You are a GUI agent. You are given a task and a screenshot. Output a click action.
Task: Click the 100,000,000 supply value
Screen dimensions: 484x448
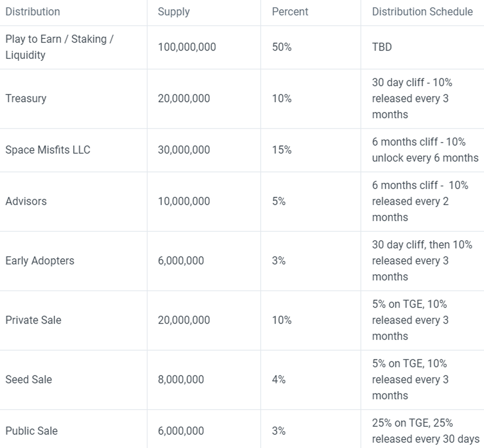(x=187, y=47)
